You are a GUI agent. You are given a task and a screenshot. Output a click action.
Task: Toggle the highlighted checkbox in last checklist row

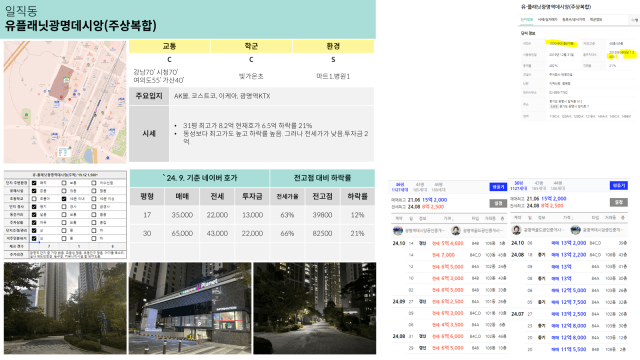tap(34, 238)
